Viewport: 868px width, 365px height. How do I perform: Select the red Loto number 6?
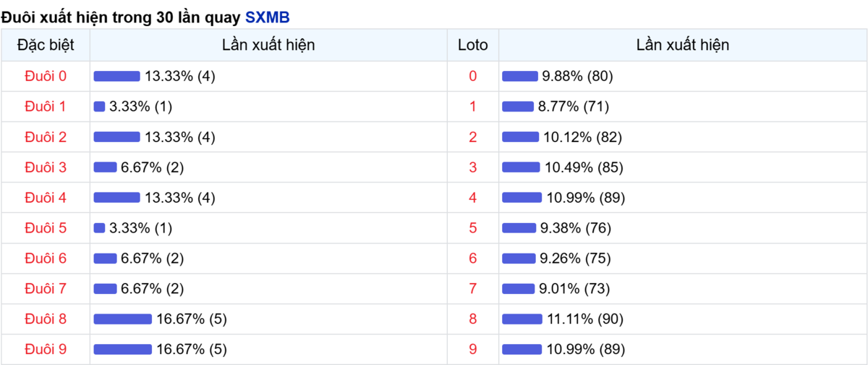[x=473, y=259]
